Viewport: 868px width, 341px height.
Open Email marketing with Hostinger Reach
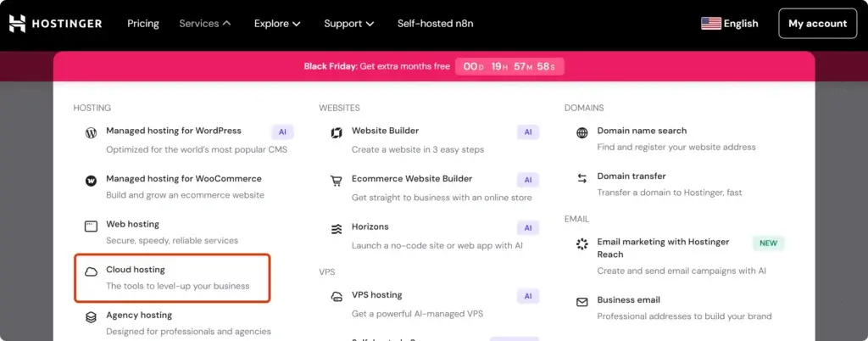(x=662, y=248)
